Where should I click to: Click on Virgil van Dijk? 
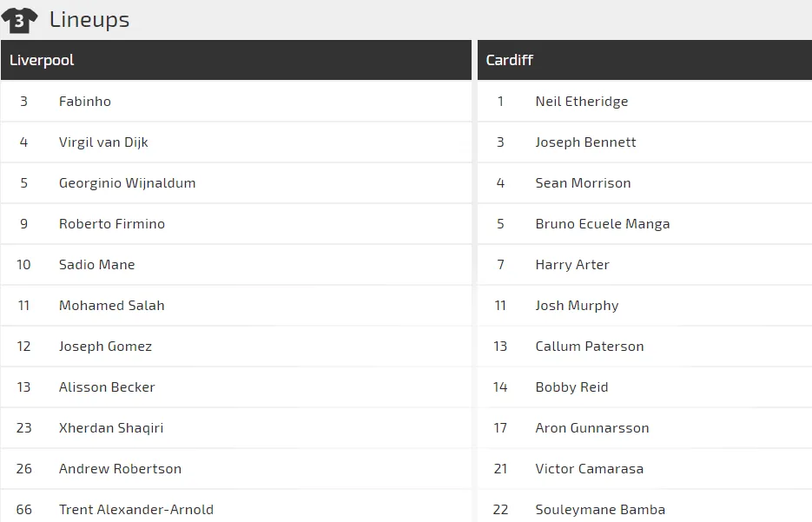click(x=103, y=142)
